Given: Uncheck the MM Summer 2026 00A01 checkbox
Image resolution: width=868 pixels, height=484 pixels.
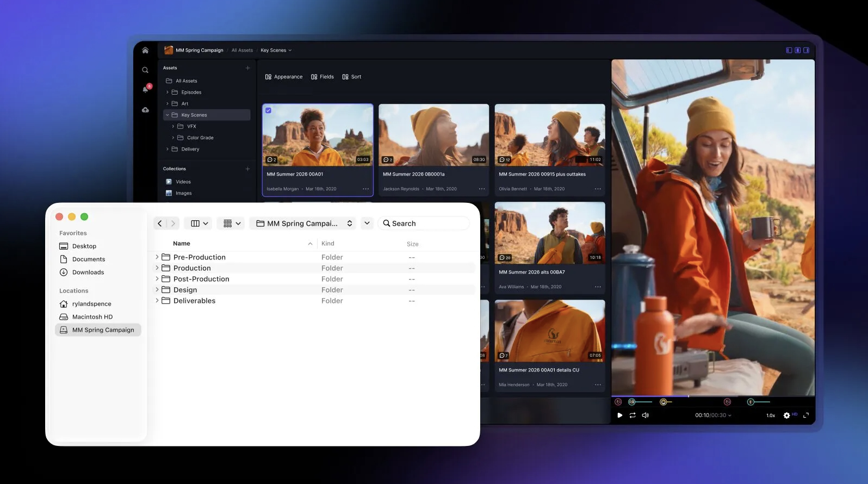Looking at the screenshot, I should click(268, 110).
